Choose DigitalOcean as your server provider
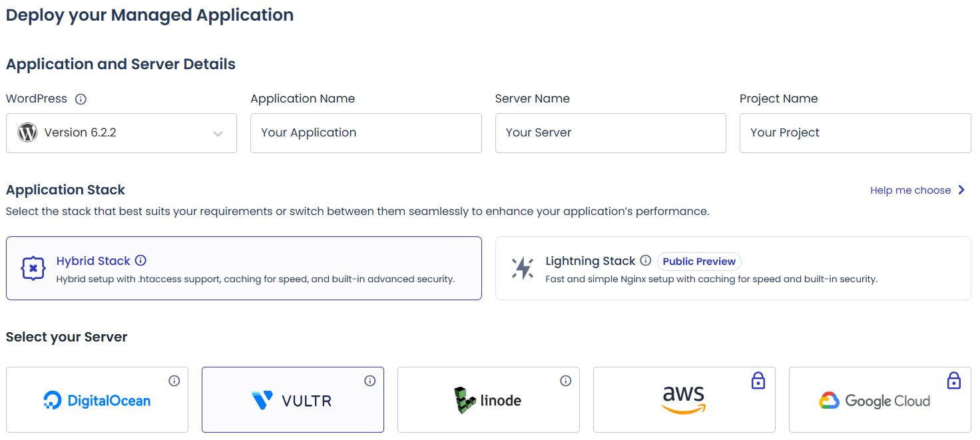Image resolution: width=980 pixels, height=440 pixels. pyautogui.click(x=97, y=400)
